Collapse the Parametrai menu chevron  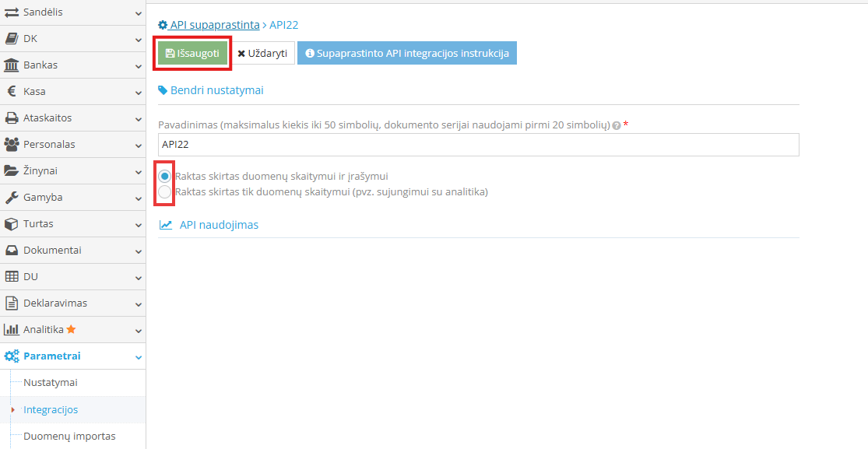(x=138, y=357)
